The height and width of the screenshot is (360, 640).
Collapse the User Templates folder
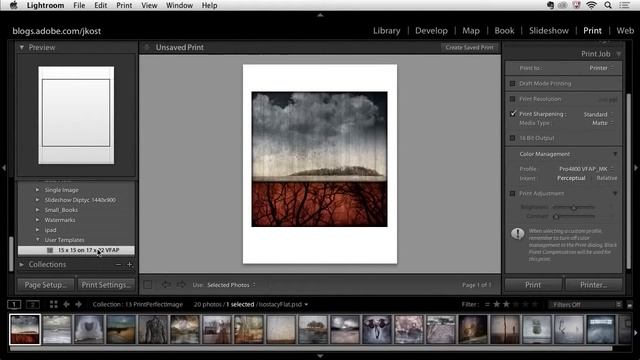point(37,240)
